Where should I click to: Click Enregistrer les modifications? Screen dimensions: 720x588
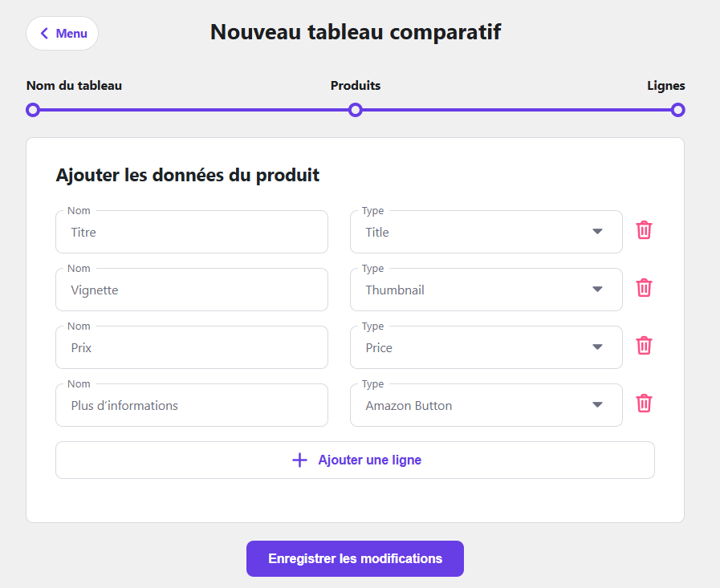tap(355, 558)
